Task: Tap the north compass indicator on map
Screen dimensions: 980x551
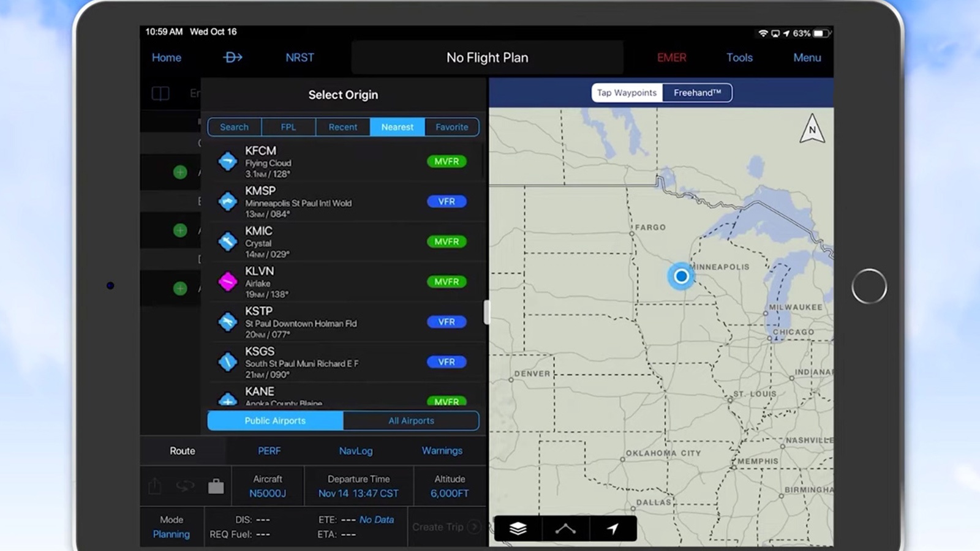Action: coord(812,129)
